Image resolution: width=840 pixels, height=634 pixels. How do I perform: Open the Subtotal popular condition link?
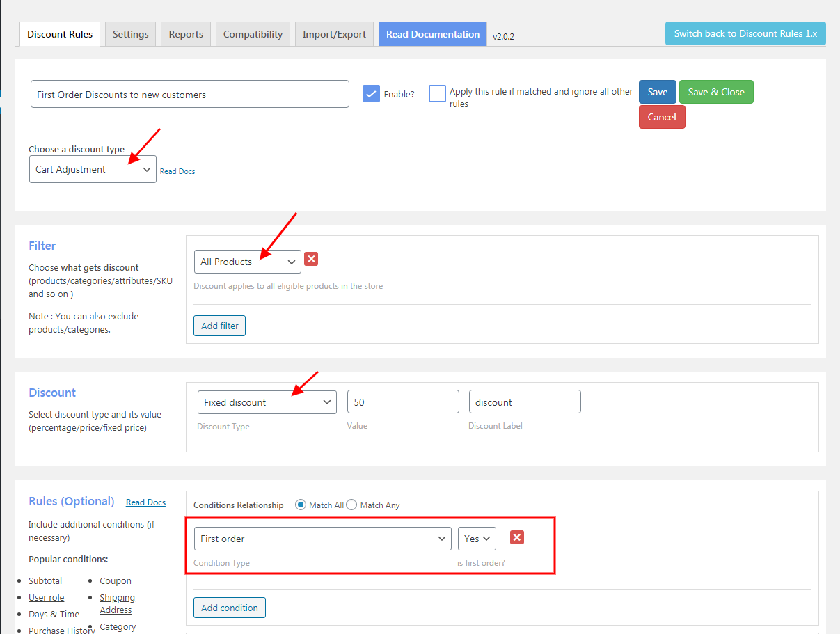click(45, 580)
